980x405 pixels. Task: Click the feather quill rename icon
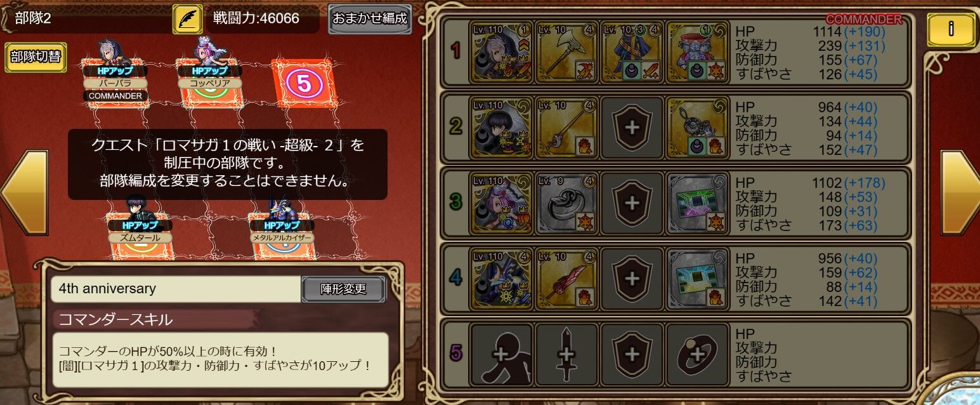[x=187, y=19]
